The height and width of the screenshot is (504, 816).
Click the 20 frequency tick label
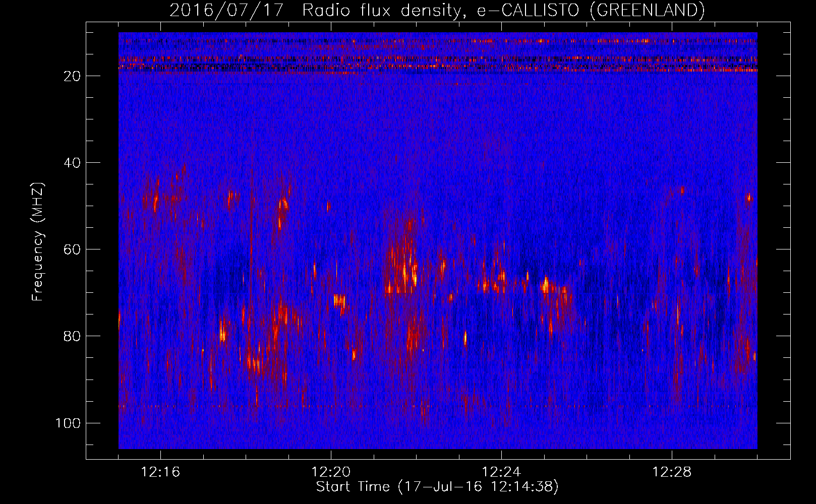[72, 76]
